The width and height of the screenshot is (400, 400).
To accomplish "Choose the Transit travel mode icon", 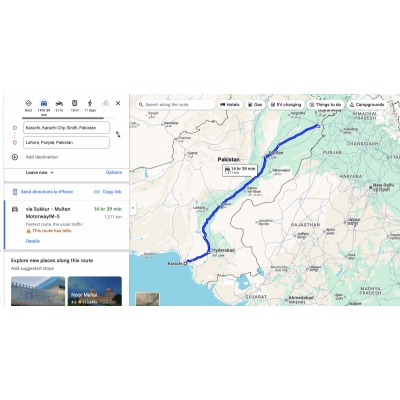I will tap(74, 103).
